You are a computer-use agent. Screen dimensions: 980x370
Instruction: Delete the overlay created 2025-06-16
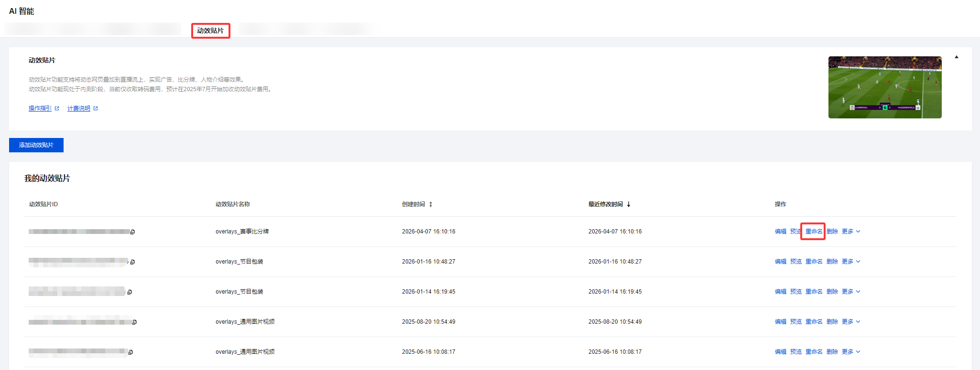point(832,352)
